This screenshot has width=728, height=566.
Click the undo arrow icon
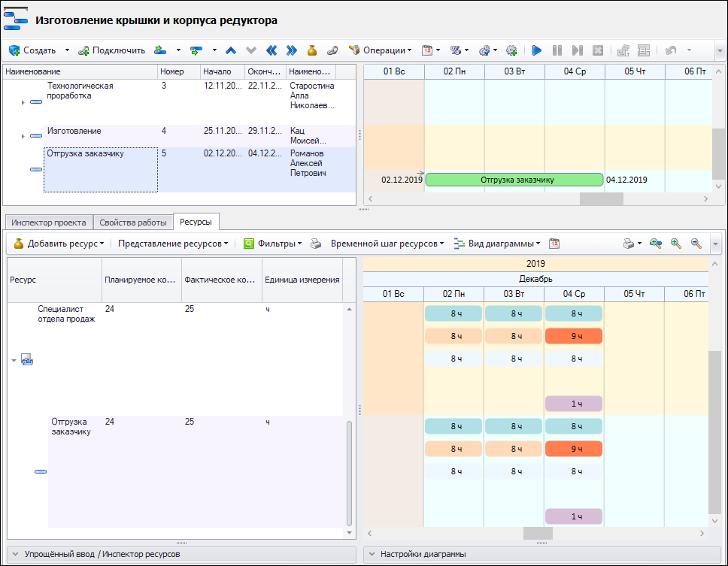coord(670,50)
